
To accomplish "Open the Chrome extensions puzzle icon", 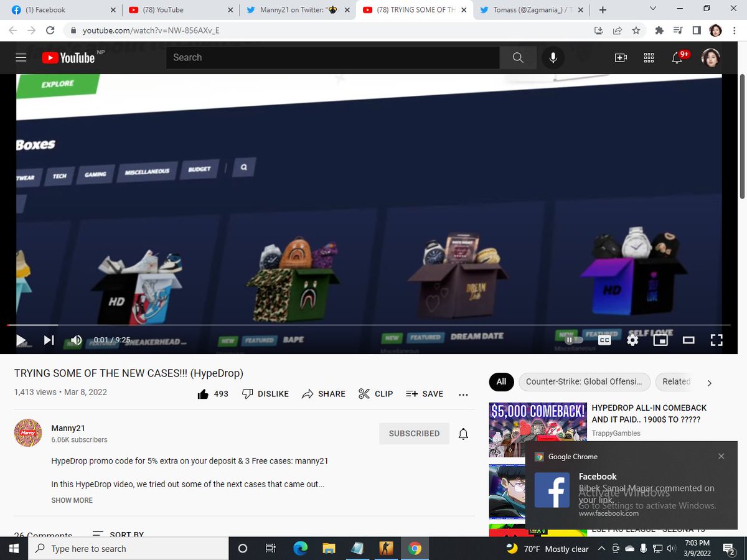I will click(659, 30).
